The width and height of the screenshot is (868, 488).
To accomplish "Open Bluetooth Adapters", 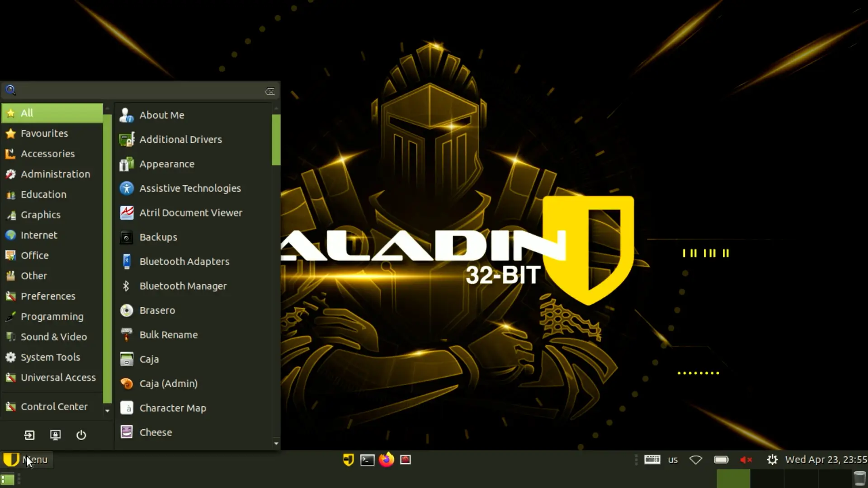I will pyautogui.click(x=193, y=261).
